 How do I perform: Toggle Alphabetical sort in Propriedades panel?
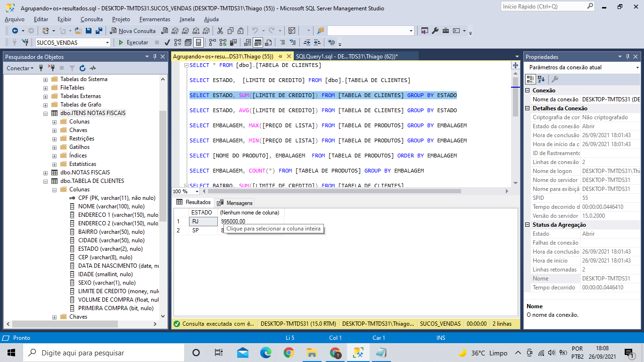541,79
